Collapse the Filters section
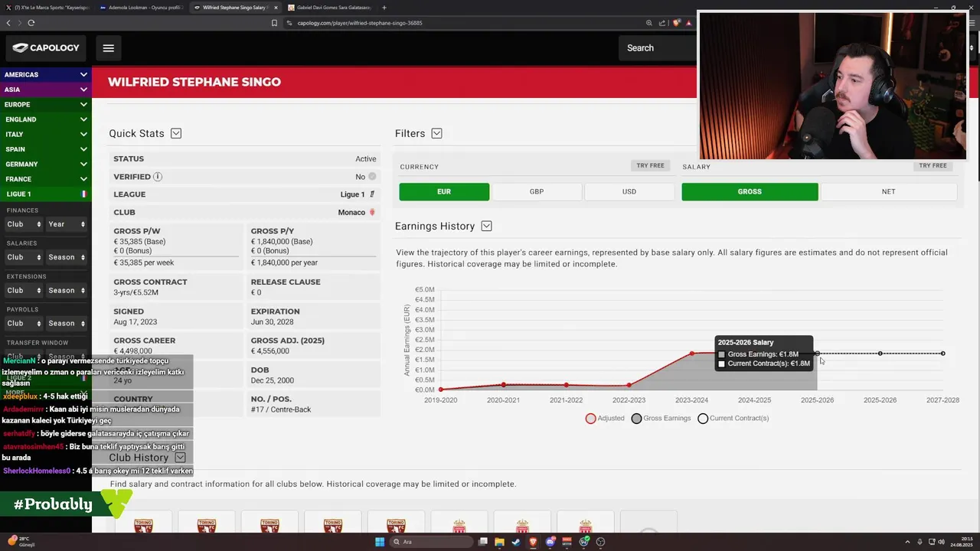Viewport: 980px width, 551px height. pos(436,133)
